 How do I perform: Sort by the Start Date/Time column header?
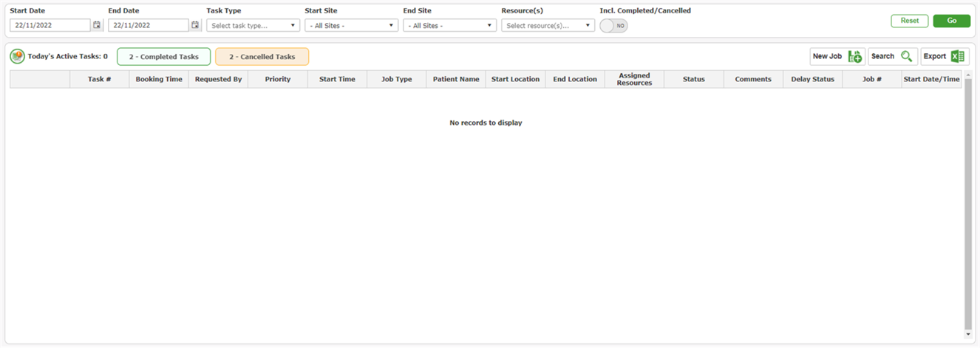[x=932, y=79]
